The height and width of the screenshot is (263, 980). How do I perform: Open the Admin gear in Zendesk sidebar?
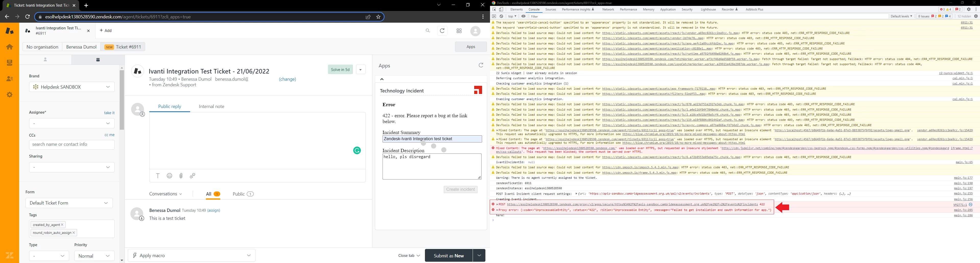(x=9, y=95)
